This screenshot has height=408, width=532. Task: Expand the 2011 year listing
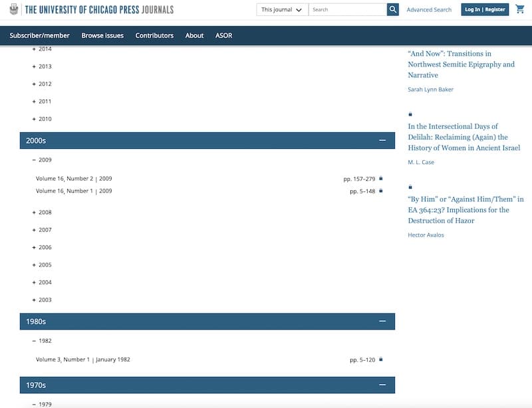(42, 102)
